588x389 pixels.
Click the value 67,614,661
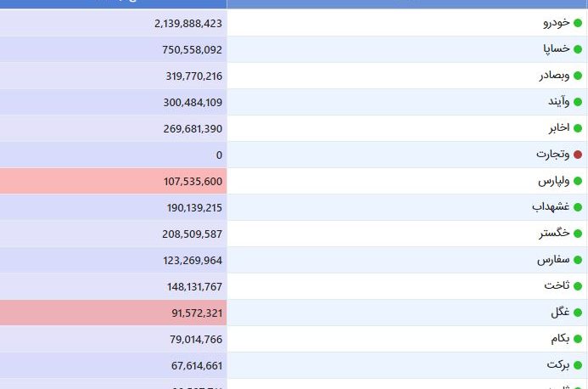(197, 365)
